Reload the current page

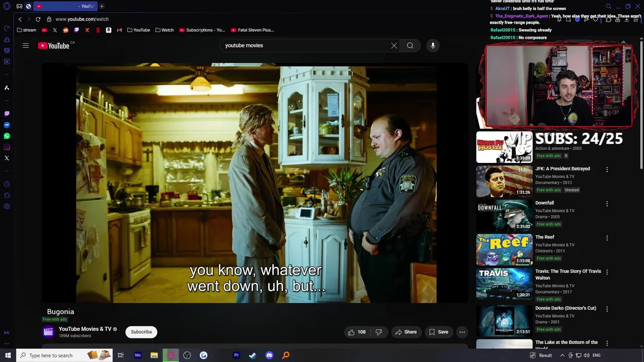pos(38,19)
